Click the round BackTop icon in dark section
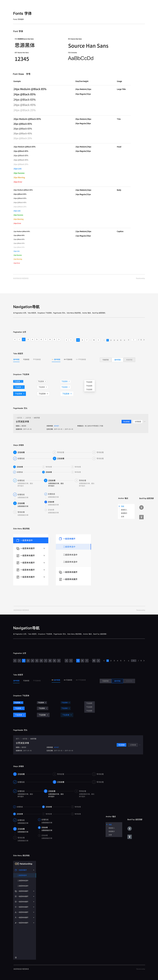This screenshot has width=158, height=980. click(x=130, y=829)
